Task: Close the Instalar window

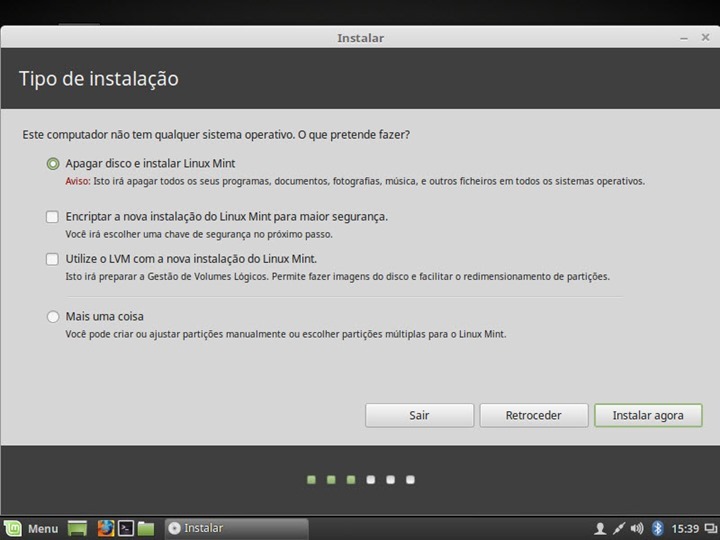Action: tap(705, 37)
